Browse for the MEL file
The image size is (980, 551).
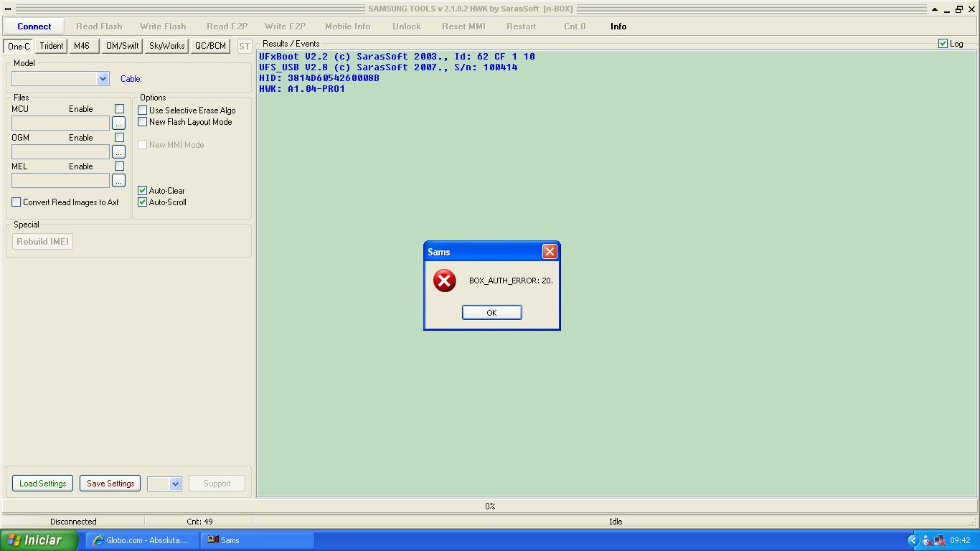pos(118,181)
